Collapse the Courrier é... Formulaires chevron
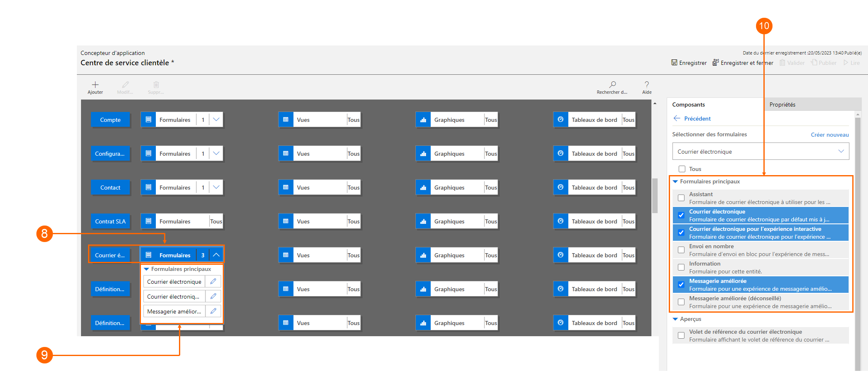This screenshot has height=387, width=868. (x=216, y=255)
